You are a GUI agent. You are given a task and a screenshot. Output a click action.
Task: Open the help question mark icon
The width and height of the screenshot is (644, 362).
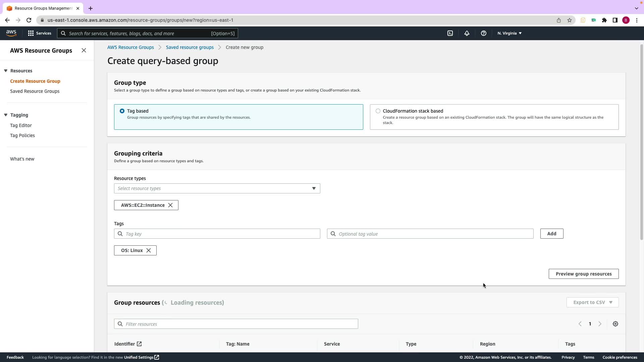483,33
